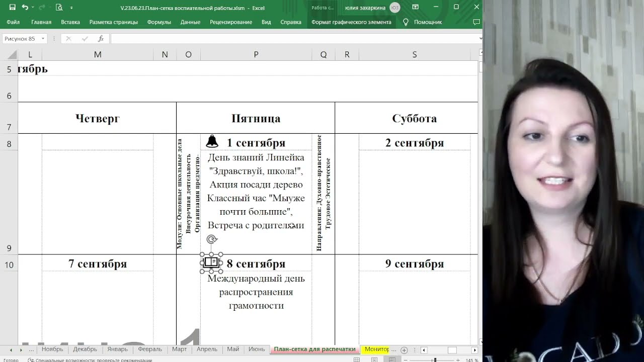This screenshot has width=644, height=362.
Task: Switch to the Главная ribbon tab
Action: pyautogui.click(x=41, y=22)
